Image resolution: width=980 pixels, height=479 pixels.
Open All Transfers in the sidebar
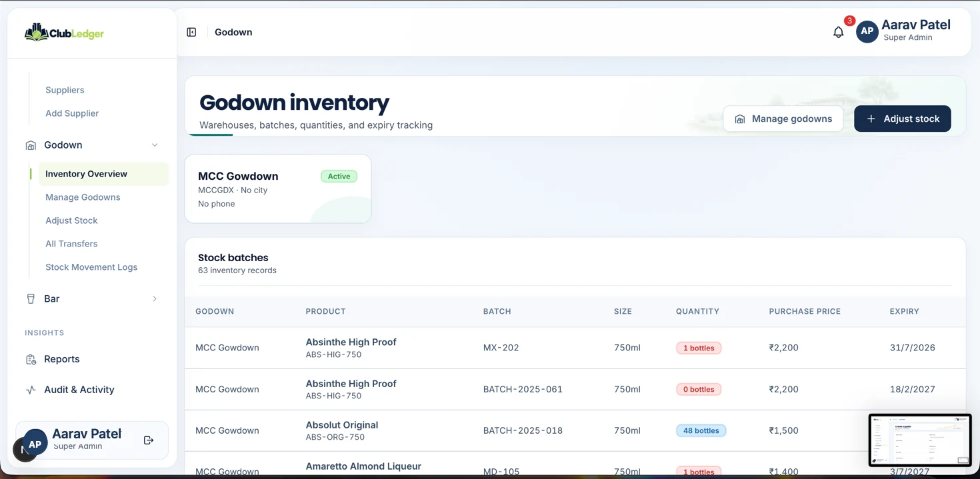(x=71, y=244)
